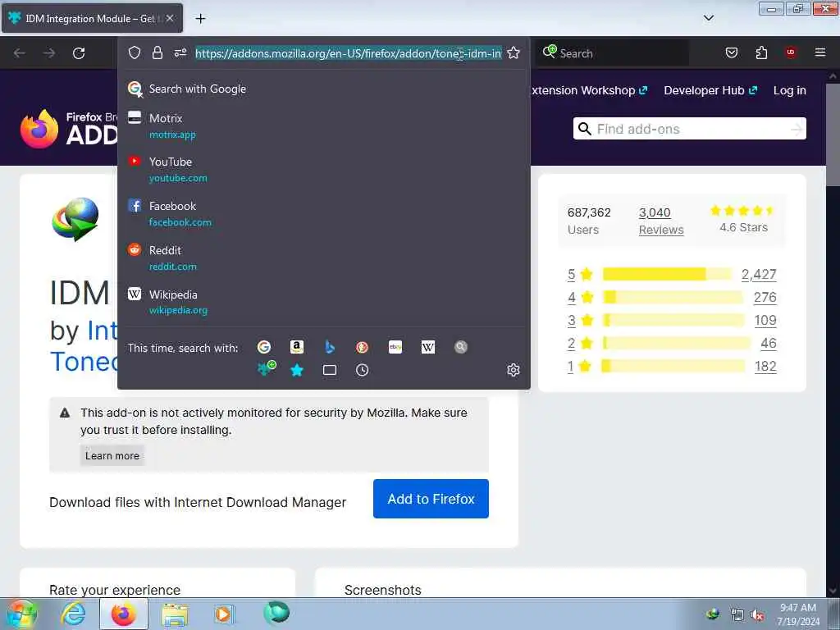Bookmark this page with the star
Screen dimensions: 840x630
coord(514,52)
